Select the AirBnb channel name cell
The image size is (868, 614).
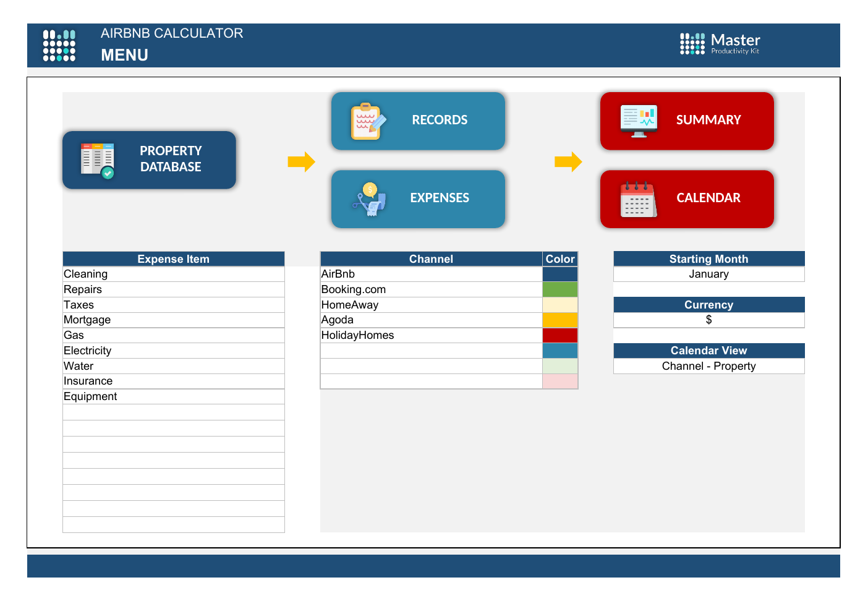coord(432,274)
